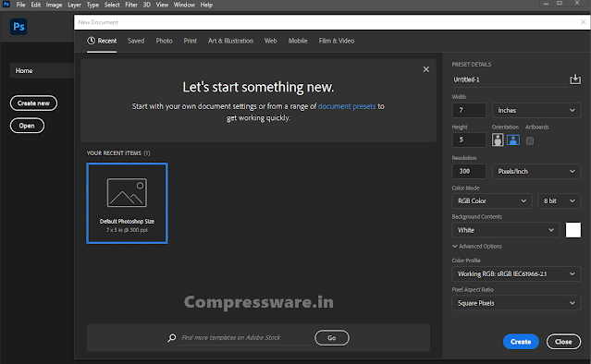
Task: Select the Default Photoshop Size preset thumbnail
Action: click(x=127, y=203)
